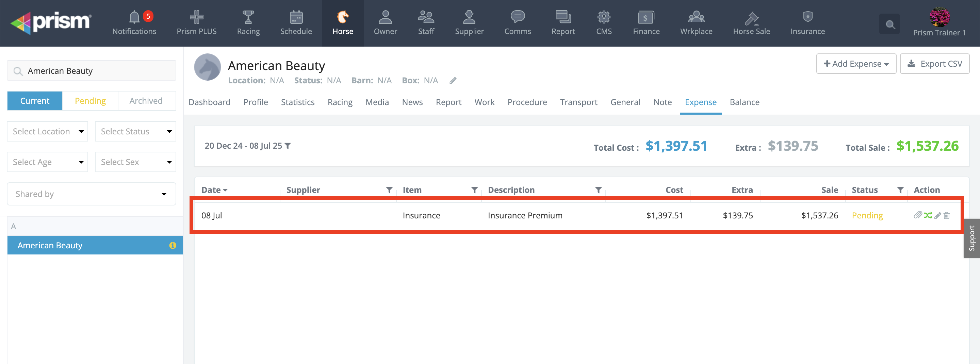This screenshot has height=364, width=980.
Task: Delete the Insurance expense using trash icon
Action: pyautogui.click(x=947, y=216)
